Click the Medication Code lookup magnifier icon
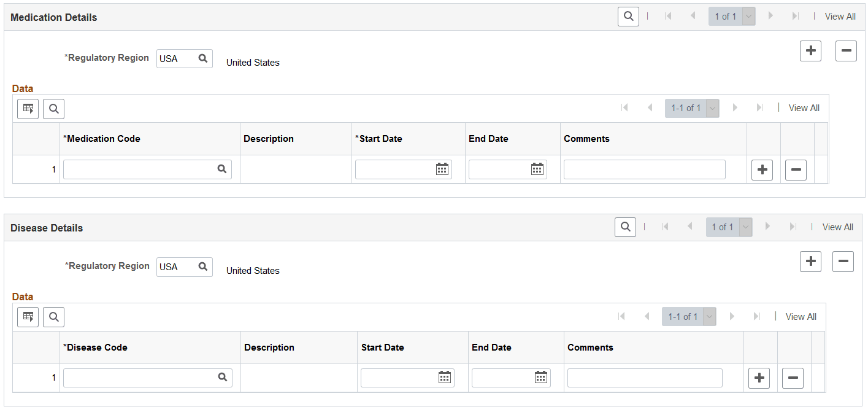 click(222, 169)
